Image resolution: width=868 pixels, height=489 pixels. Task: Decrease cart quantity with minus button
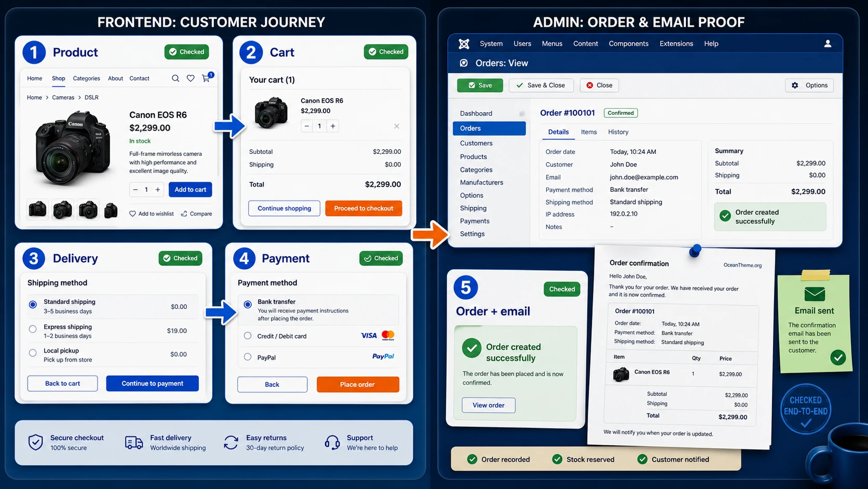pyautogui.click(x=307, y=126)
